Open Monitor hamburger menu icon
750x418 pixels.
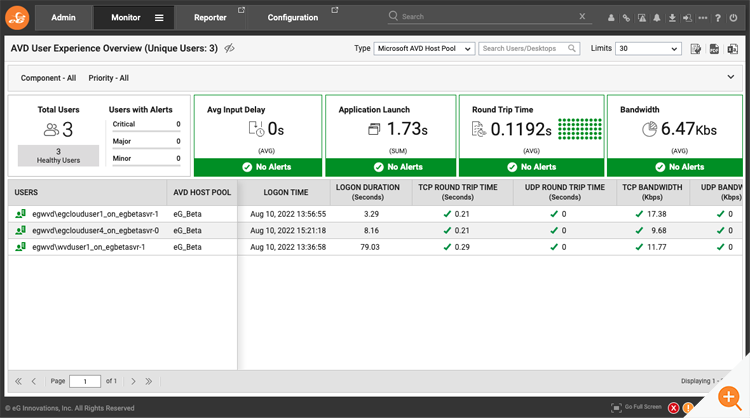[159, 18]
